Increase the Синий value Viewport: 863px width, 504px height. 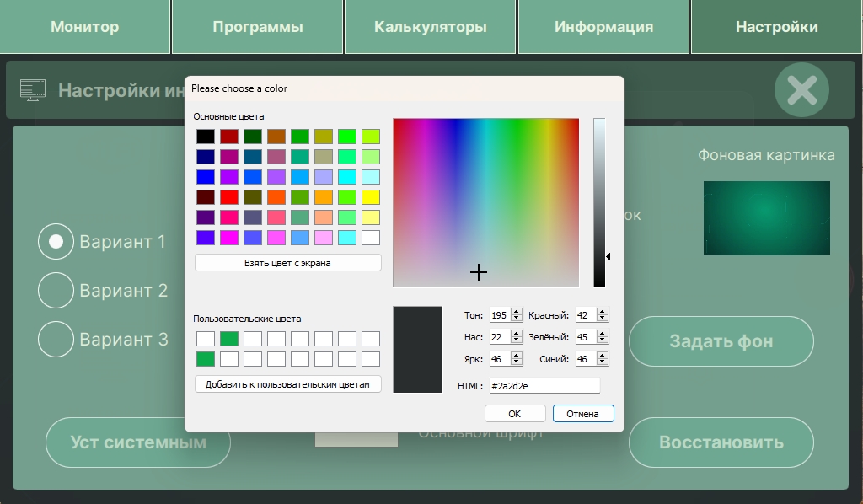tap(602, 356)
